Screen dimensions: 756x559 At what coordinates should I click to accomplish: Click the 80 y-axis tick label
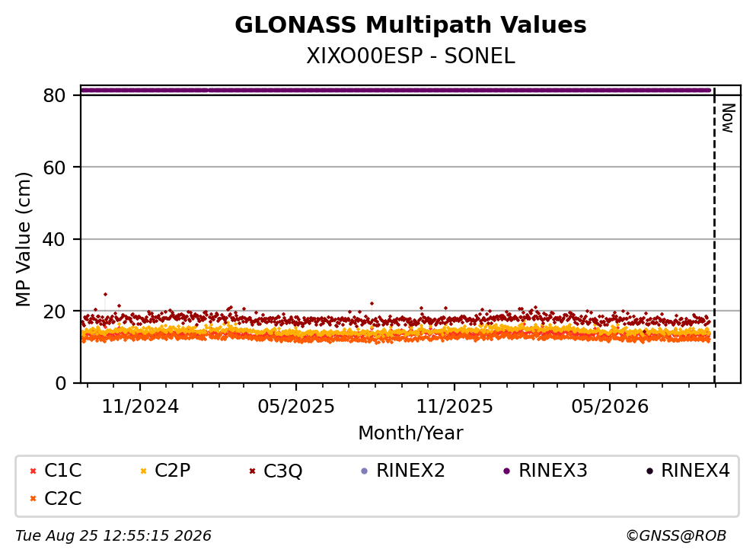coord(54,95)
